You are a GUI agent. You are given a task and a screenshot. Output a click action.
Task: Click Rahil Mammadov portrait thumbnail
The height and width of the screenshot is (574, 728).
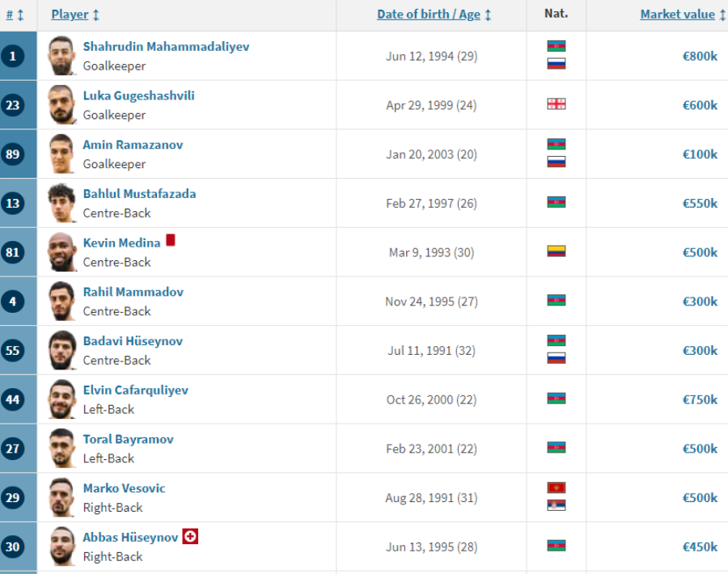coord(61,301)
